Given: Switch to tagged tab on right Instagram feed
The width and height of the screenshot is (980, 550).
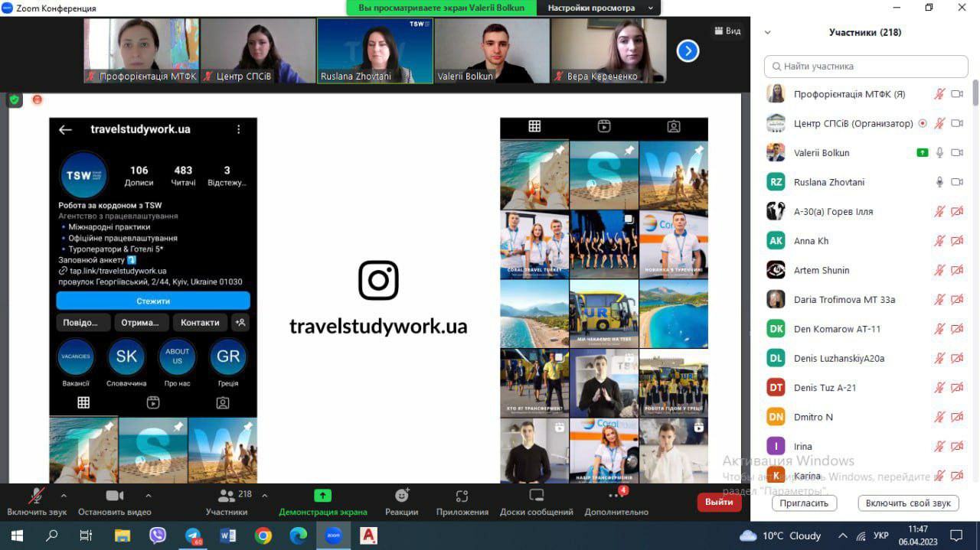Looking at the screenshot, I should pos(674,127).
